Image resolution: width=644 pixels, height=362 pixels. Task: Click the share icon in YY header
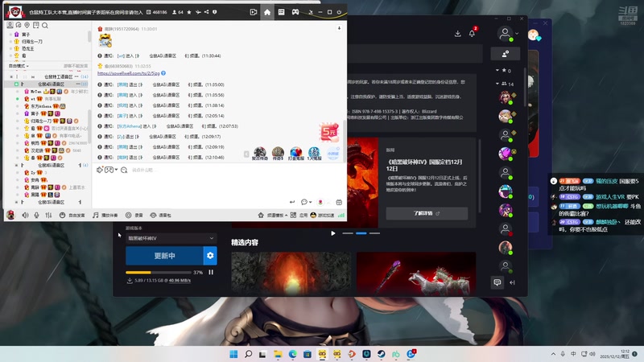[x=206, y=12]
